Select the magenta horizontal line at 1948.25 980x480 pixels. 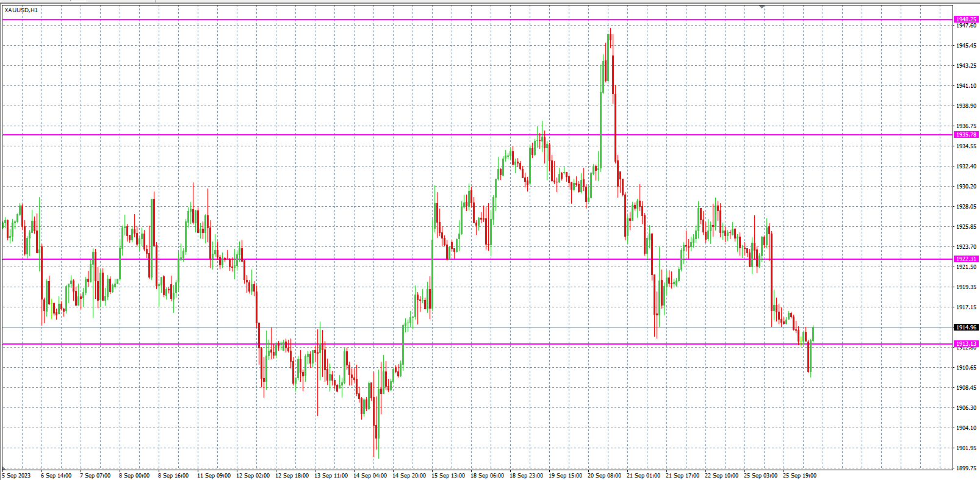427,20
